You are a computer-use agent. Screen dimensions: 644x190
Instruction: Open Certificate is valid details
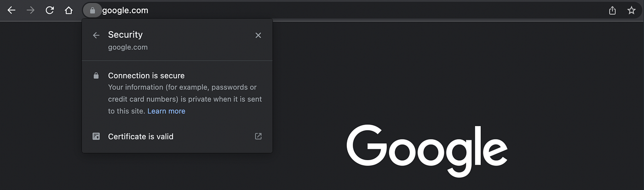(177, 136)
